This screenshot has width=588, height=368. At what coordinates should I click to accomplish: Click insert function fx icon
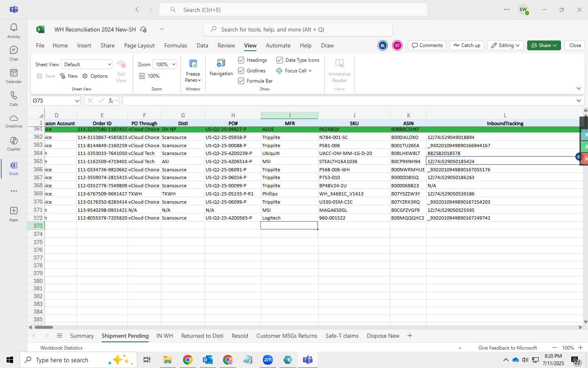pyautogui.click(x=111, y=101)
